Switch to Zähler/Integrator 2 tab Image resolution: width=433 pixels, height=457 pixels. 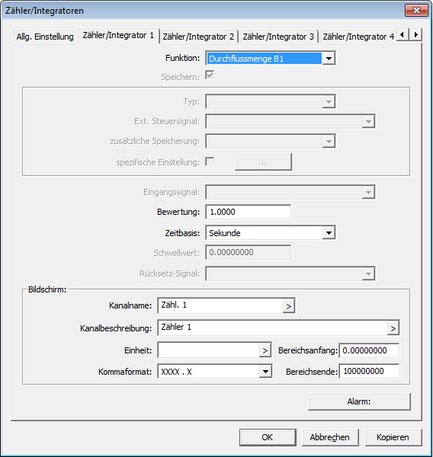pos(198,37)
